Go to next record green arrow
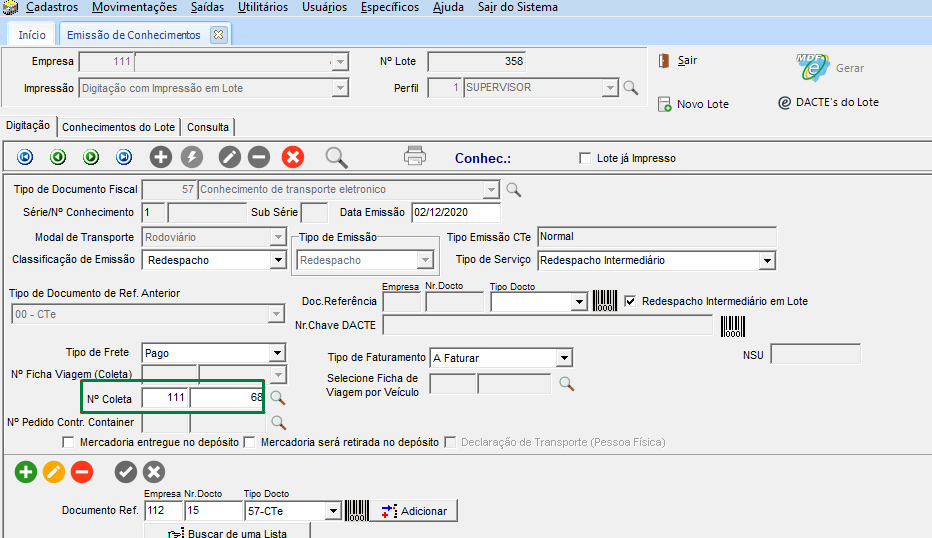The width and height of the screenshot is (932, 538). 91,157
